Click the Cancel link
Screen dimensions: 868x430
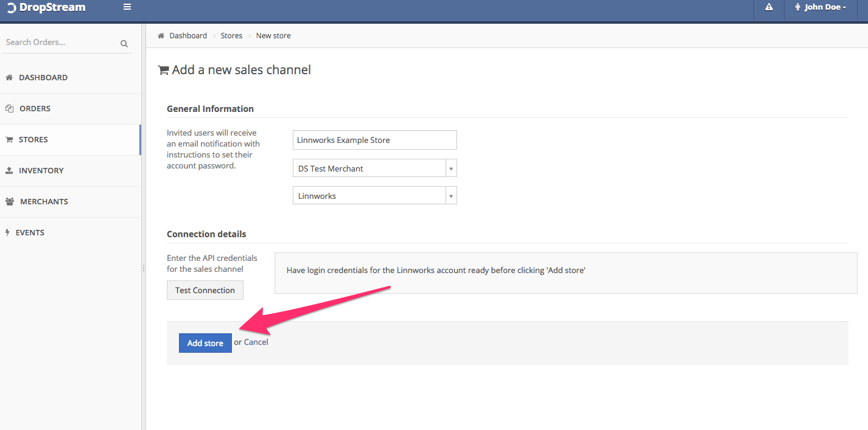[x=256, y=342]
